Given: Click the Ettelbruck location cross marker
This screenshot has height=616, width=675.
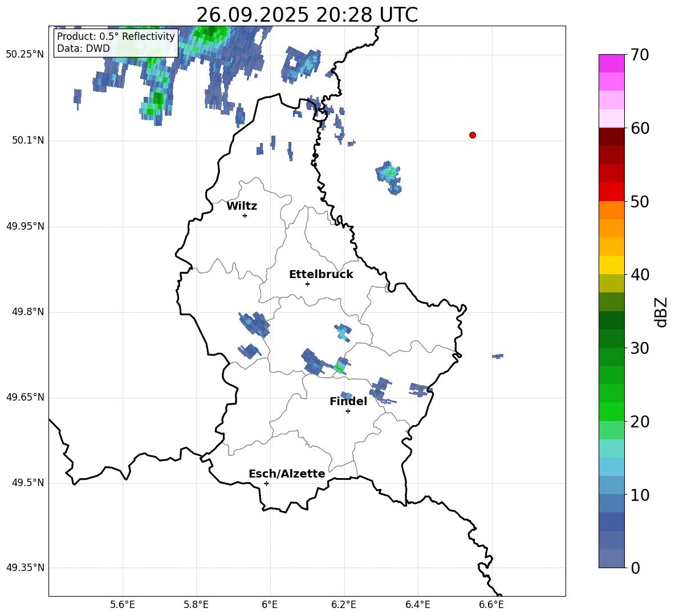Looking at the screenshot, I should tap(307, 284).
